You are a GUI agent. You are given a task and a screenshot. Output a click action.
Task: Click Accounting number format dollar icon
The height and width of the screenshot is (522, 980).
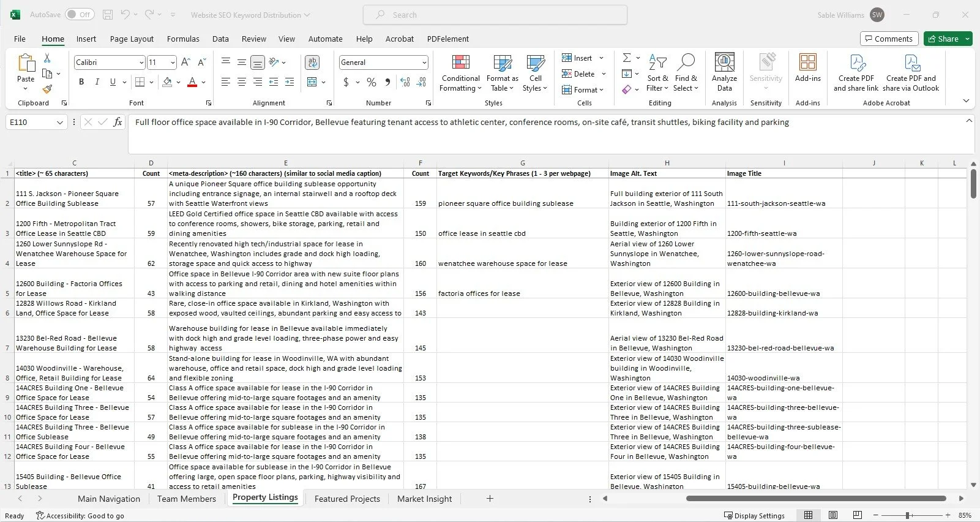coord(346,81)
